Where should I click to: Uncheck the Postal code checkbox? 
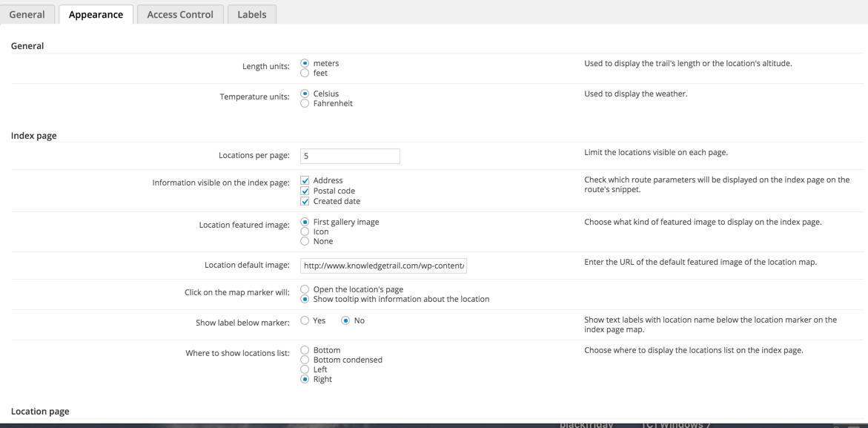click(305, 191)
